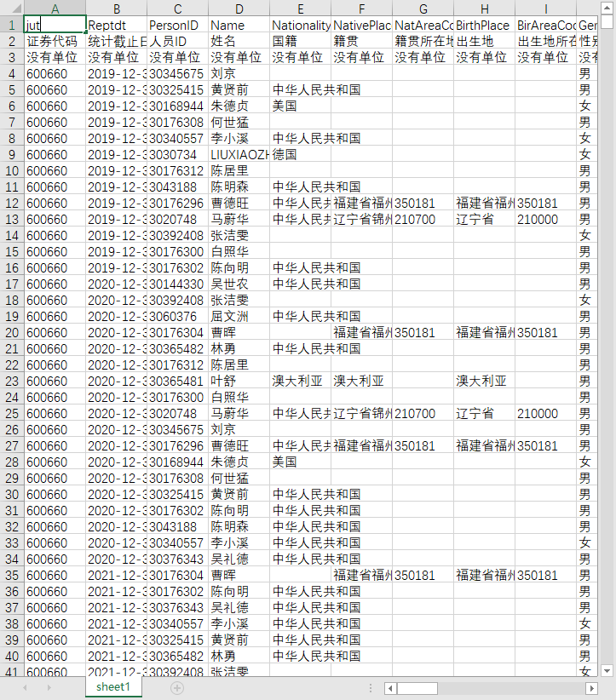Click '辽宁省' birthplace in row 13
616x700 pixels.
[x=484, y=219]
